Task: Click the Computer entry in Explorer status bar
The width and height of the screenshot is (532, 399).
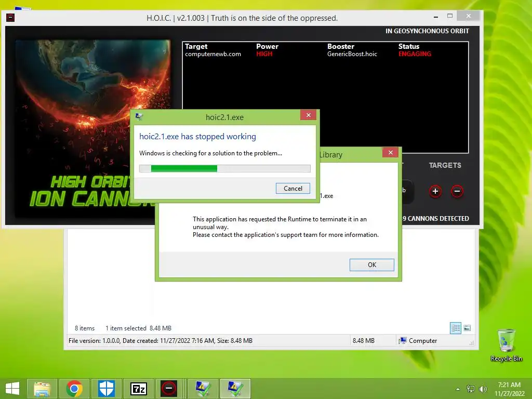Action: point(418,341)
